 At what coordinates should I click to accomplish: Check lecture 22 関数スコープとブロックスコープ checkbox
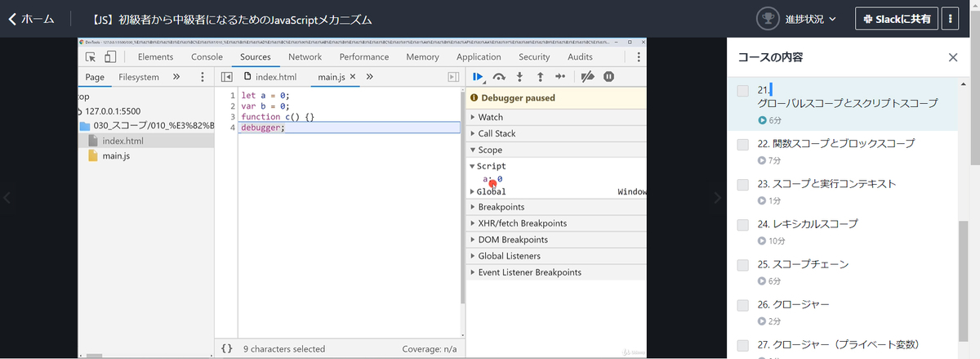[742, 144]
